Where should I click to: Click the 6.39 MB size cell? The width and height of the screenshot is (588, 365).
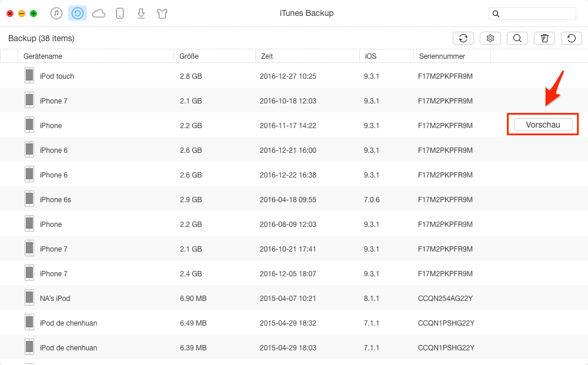click(x=193, y=348)
